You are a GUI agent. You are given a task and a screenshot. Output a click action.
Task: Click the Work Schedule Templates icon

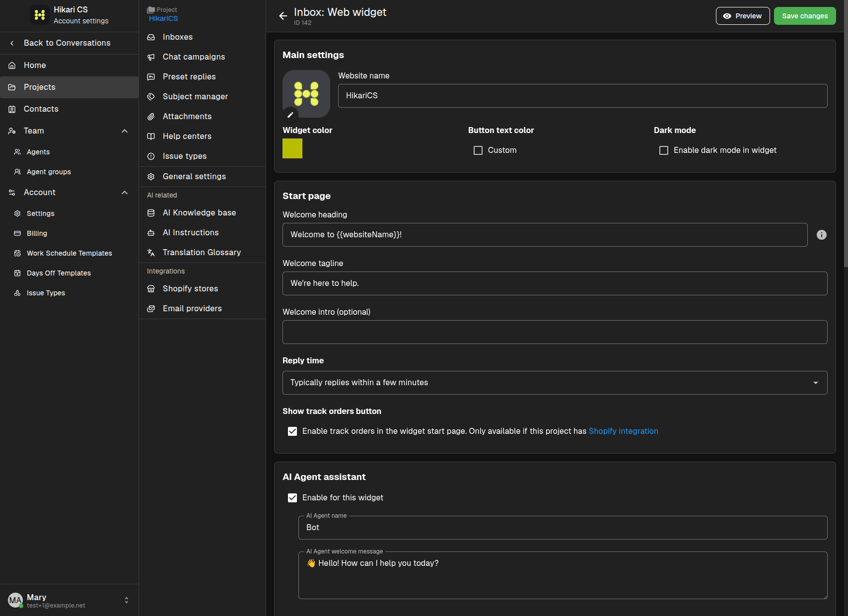click(17, 253)
